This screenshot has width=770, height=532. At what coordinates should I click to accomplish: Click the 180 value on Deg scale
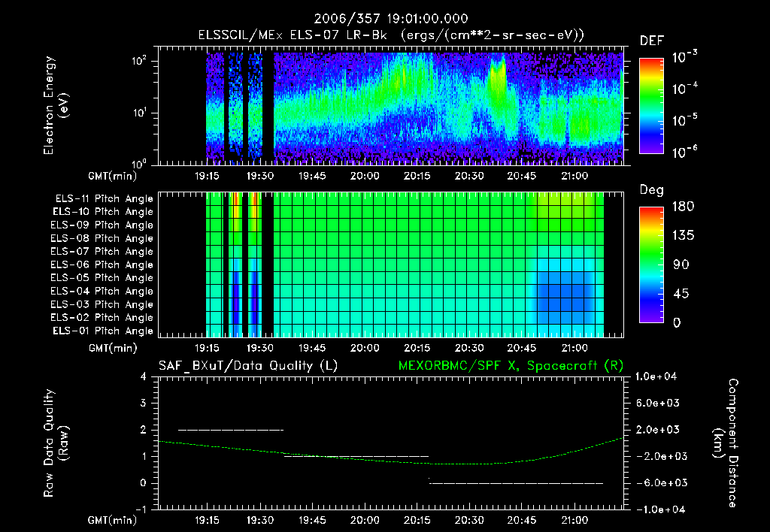click(683, 207)
